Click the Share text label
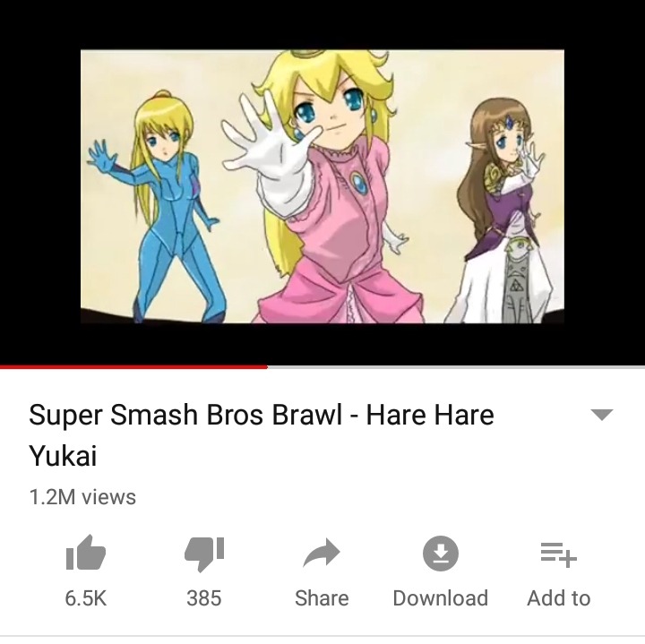645x644 pixels. [x=322, y=598]
